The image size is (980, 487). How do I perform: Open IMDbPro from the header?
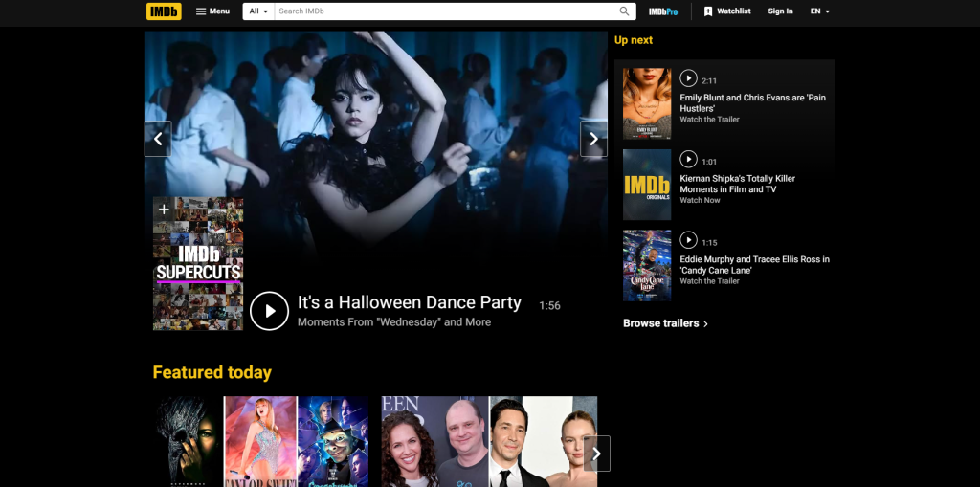661,11
